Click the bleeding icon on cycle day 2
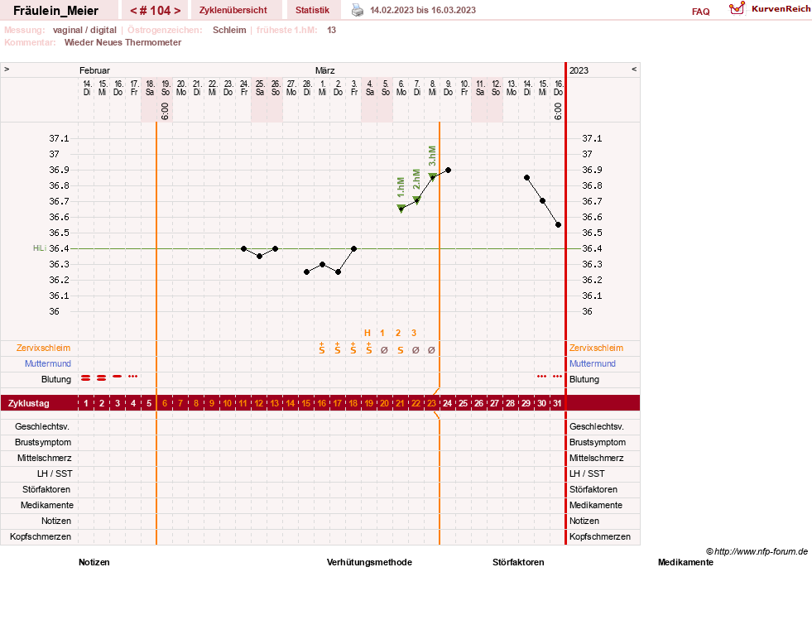The height and width of the screenshot is (644, 812). [102, 378]
